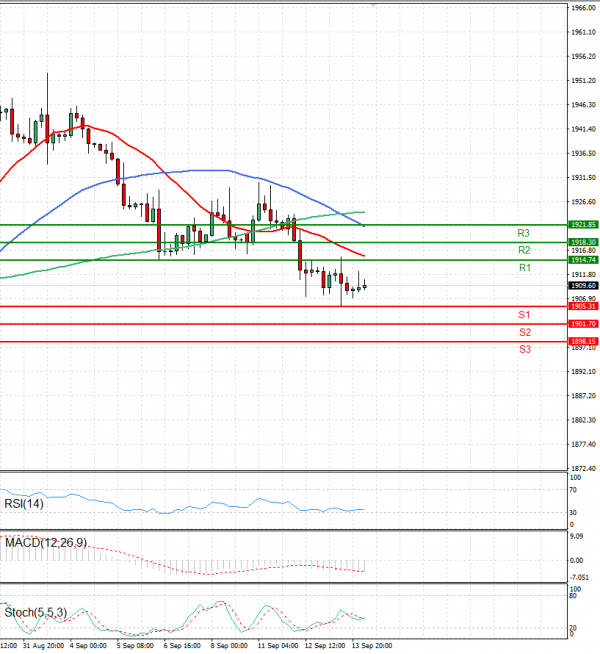Click the red 1901.70 price tag
The width and height of the screenshot is (600, 654).
pos(582,324)
